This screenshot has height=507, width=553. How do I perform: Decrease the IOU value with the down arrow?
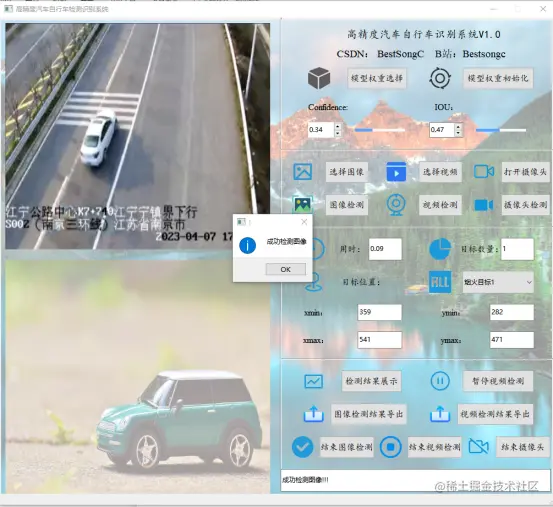coord(458,133)
